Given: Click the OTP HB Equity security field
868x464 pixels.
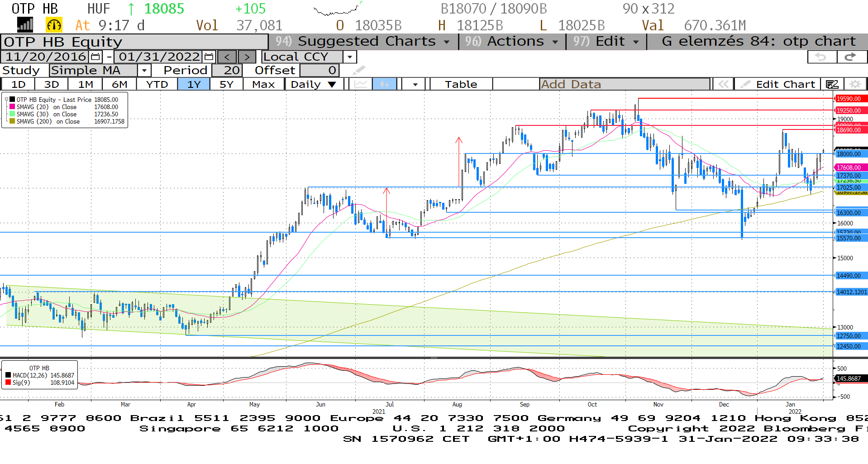Looking at the screenshot, I should (134, 42).
